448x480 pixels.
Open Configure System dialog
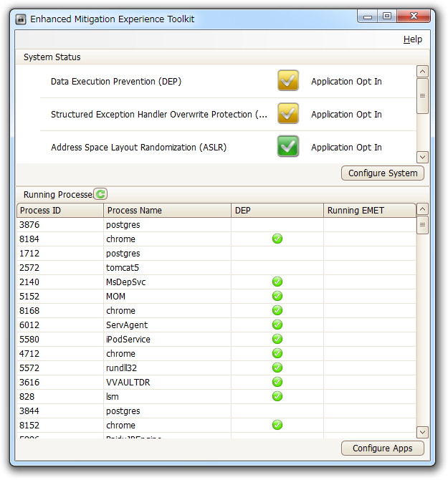click(x=383, y=173)
